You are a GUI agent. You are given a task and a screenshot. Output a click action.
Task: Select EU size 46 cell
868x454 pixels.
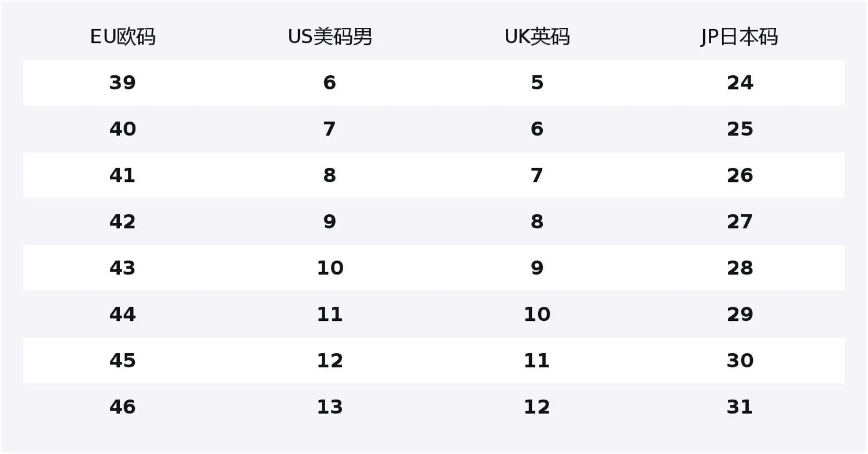coord(123,407)
